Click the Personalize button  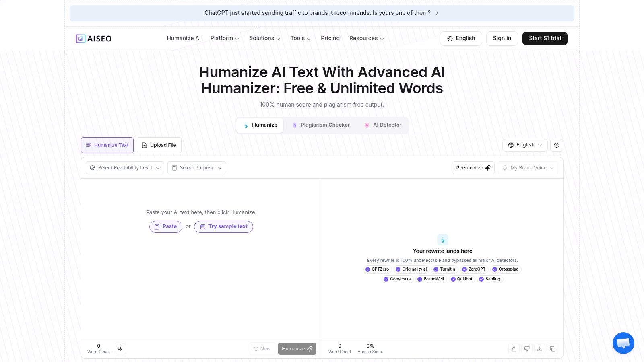click(x=473, y=168)
